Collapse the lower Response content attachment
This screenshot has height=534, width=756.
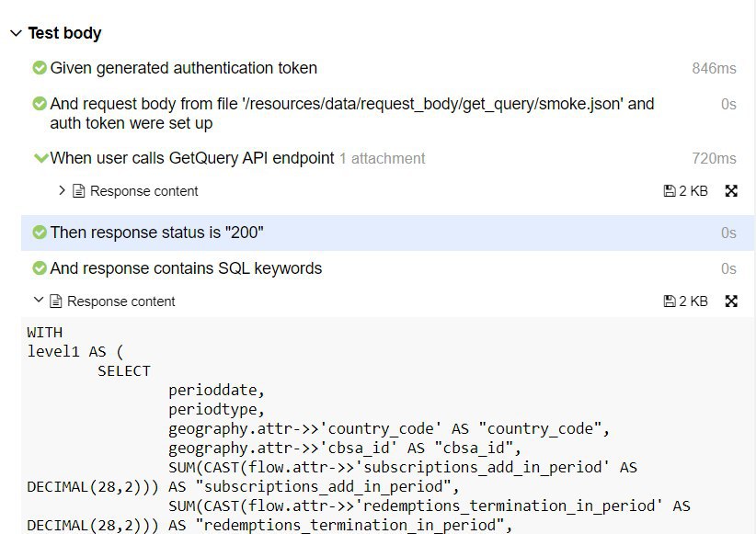[x=39, y=301]
